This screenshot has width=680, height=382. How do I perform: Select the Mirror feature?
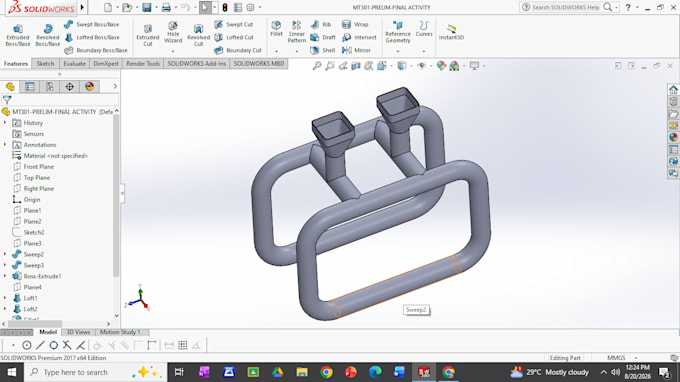[x=356, y=50]
